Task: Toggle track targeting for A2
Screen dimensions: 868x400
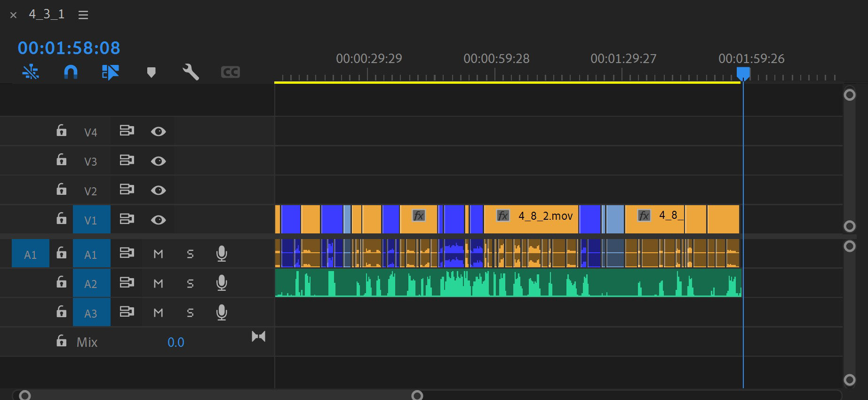Action: (x=91, y=283)
